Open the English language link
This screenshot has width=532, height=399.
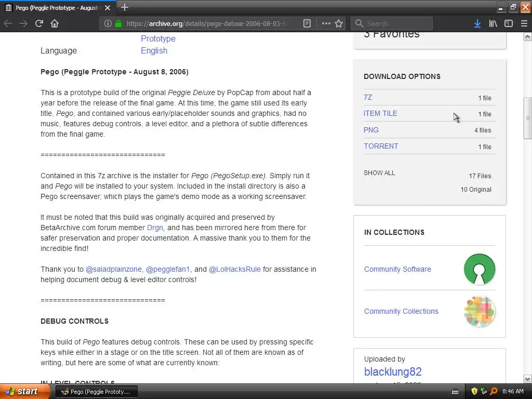154,50
